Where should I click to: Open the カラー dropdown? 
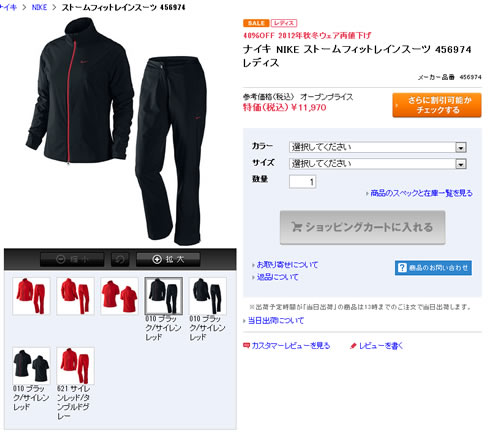[x=378, y=147]
